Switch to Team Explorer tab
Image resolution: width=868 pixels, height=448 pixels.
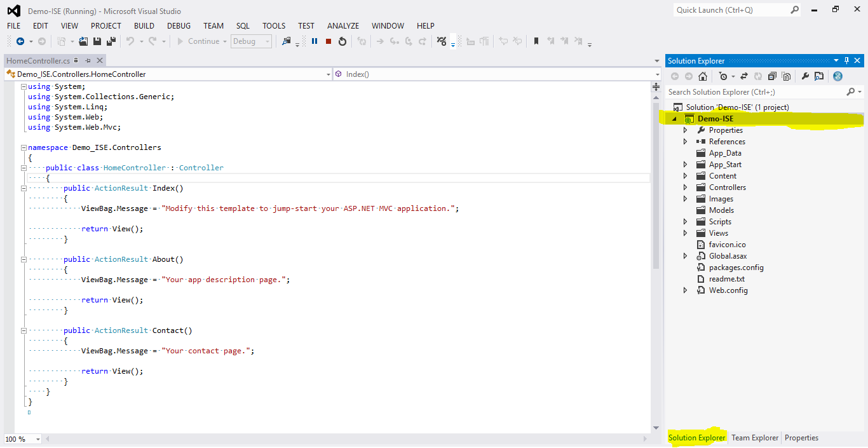click(x=755, y=438)
